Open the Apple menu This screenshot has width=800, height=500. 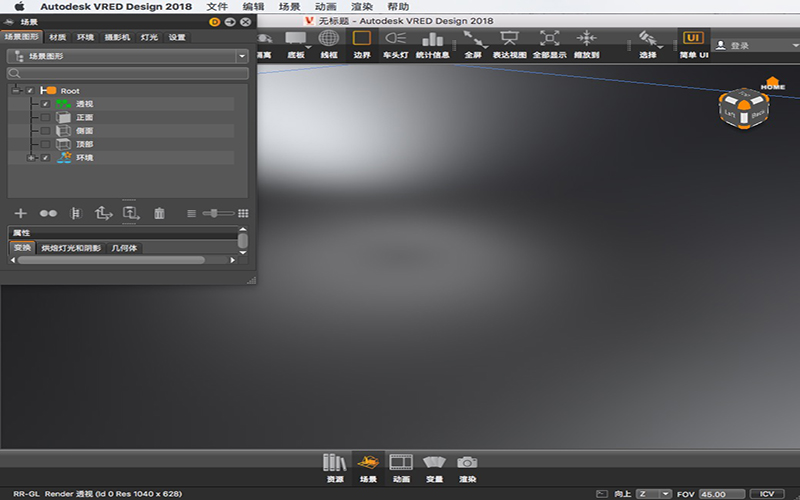coord(19,7)
